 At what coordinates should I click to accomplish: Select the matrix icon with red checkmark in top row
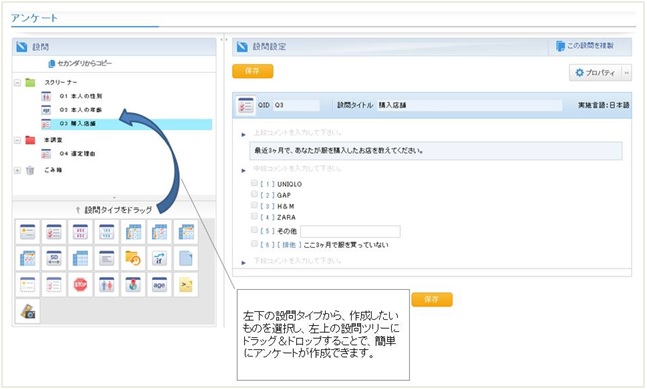(159, 232)
